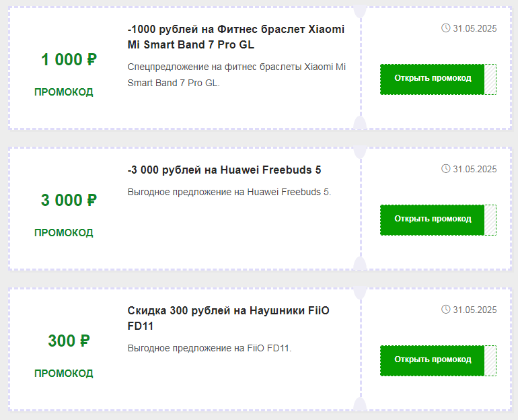Click the clock icon on the Huawei coupon
This screenshot has height=420, width=518.
[x=445, y=169]
